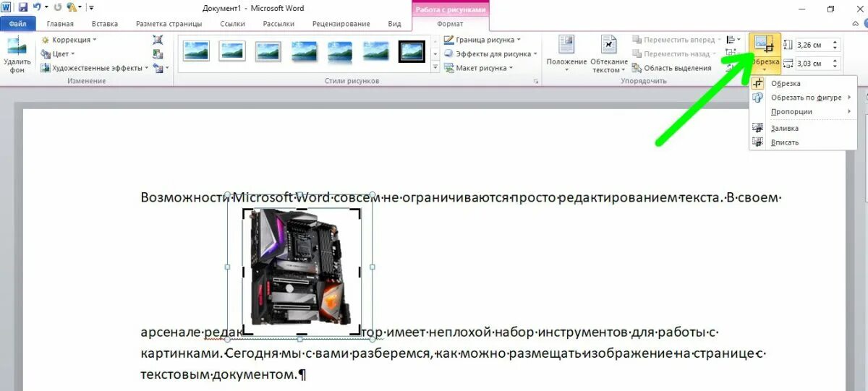Apply the fourth picture style with shadow
Viewport: 868px width, 391px height.
pos(305,51)
